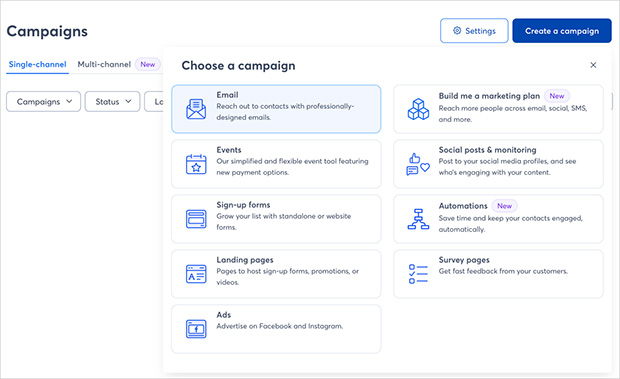Click the Survey pages checklist icon
This screenshot has height=379, width=620.
pyautogui.click(x=418, y=274)
